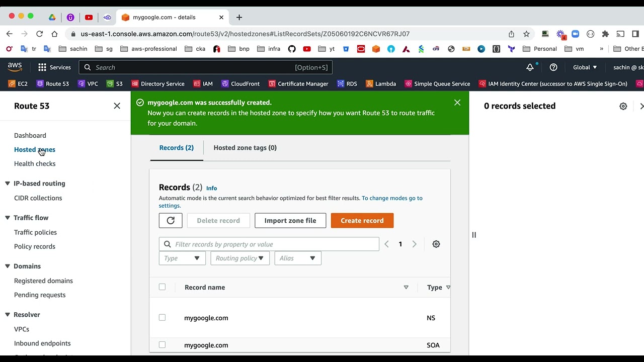Viewport: 644px width, 362px height.
Task: Open the mygoogle.com SOA record name
Action: (206, 345)
